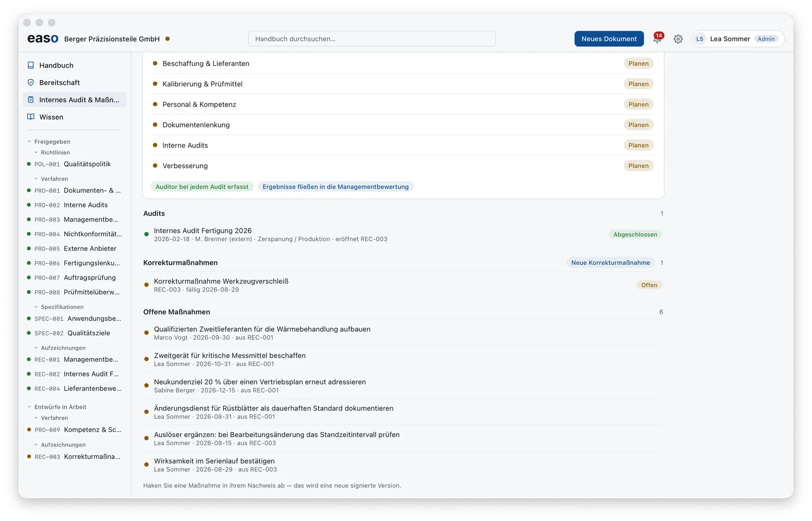Click the easo logo
The image size is (812, 521).
coord(43,39)
